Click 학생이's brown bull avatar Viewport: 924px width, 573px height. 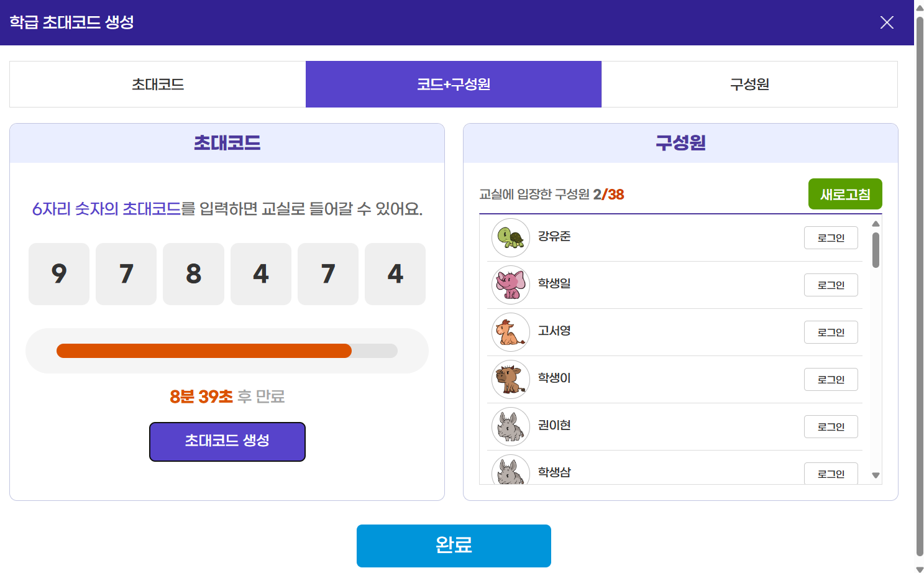(511, 379)
